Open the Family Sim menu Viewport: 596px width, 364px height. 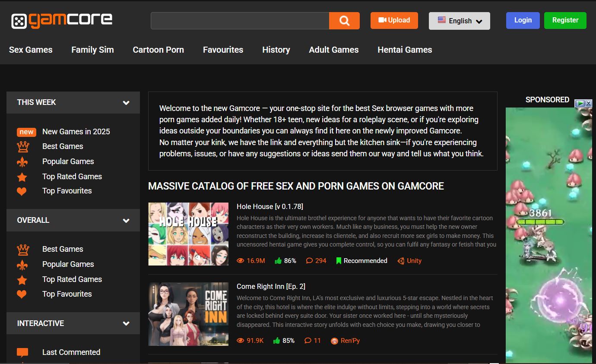92,50
